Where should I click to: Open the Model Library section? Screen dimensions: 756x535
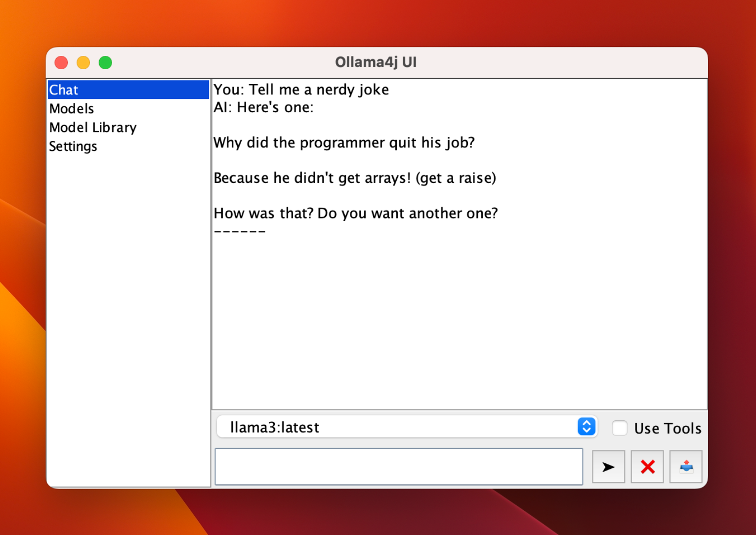pos(93,128)
